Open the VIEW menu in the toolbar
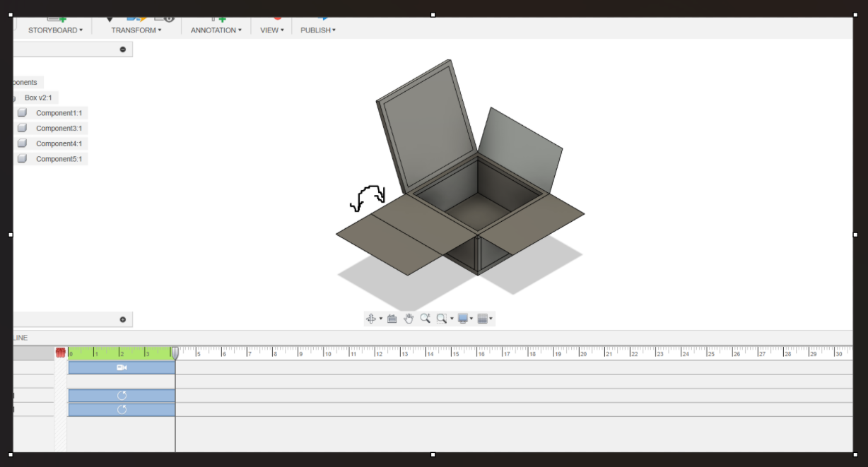The image size is (868, 467). coord(271,30)
